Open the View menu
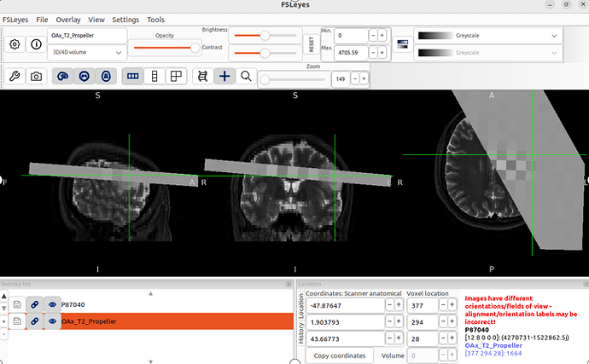This screenshot has height=364, width=589. coord(96,20)
